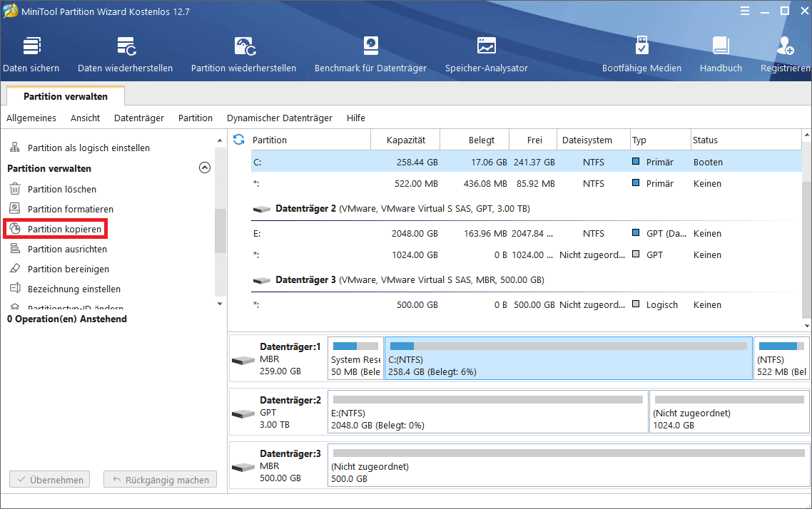
Task: Sort by the Frei column header
Action: (x=534, y=140)
